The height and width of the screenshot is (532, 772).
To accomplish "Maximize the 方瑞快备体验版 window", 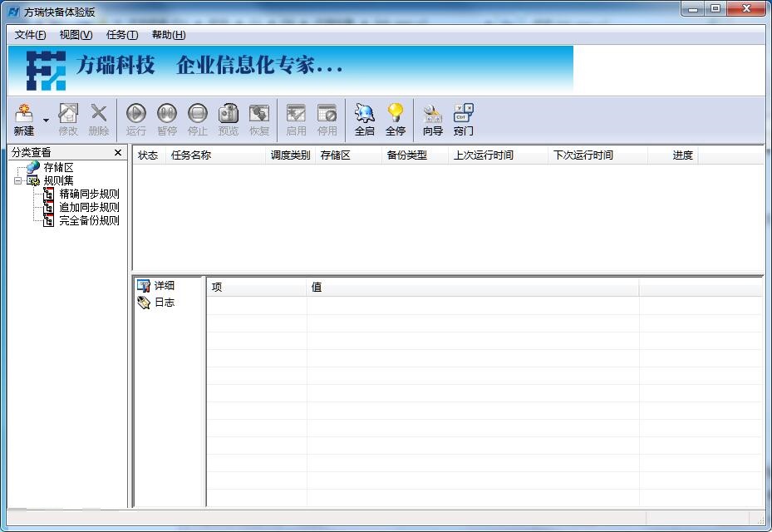I will coord(715,9).
